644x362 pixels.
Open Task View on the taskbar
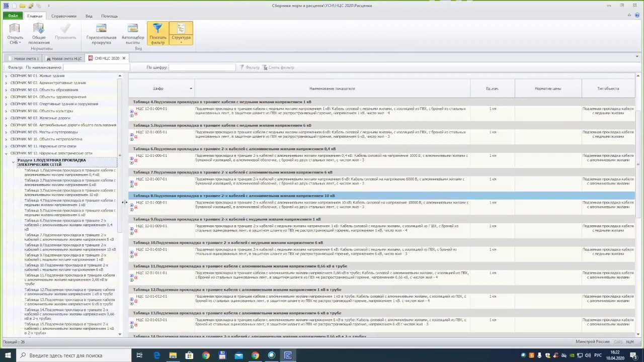click(x=139, y=355)
